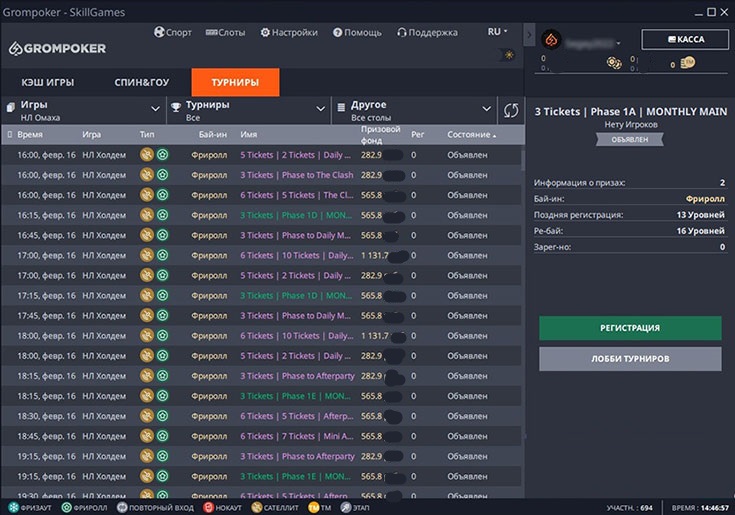This screenshot has height=515, width=735.
Task: Maximize the Gromporker window
Action: tap(711, 12)
